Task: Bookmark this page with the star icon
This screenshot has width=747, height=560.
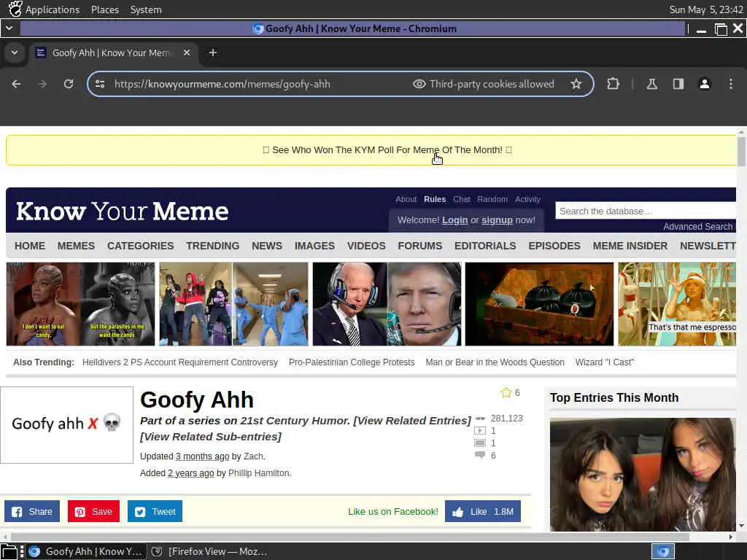Action: click(x=576, y=84)
